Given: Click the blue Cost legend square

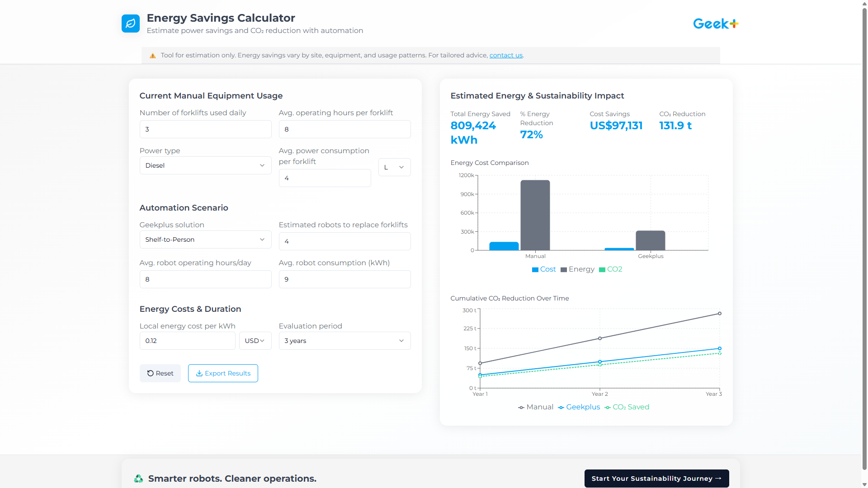Looking at the screenshot, I should pos(534,269).
